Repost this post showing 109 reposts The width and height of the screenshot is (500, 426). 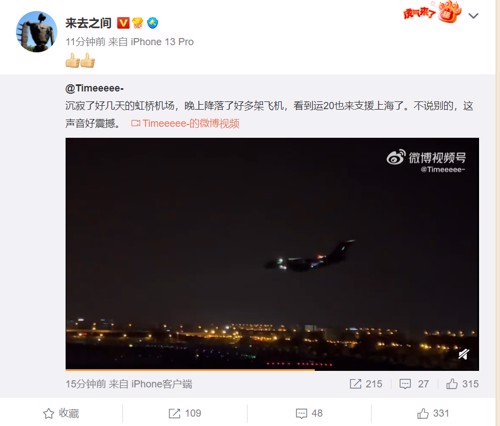click(185, 413)
